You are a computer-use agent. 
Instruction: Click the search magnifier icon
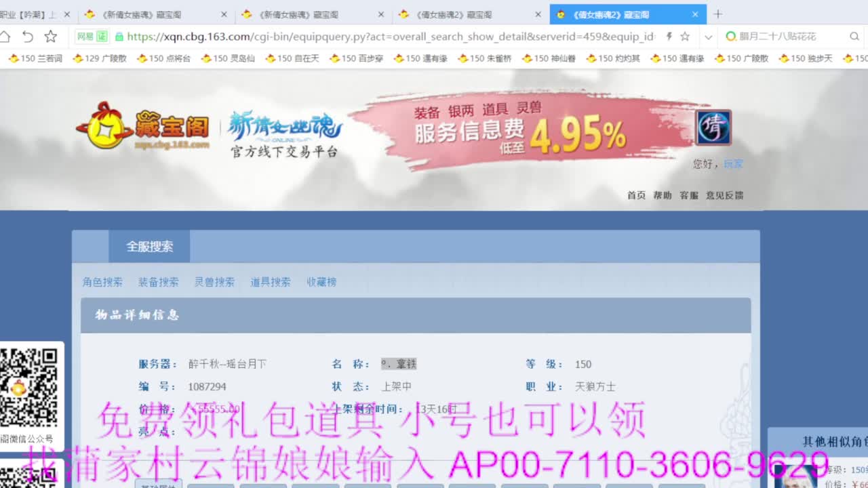854,37
